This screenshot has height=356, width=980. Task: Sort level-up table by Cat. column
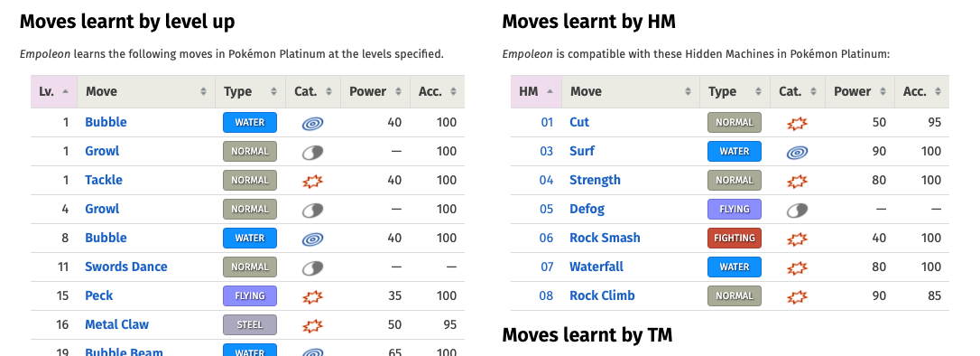[x=312, y=91]
